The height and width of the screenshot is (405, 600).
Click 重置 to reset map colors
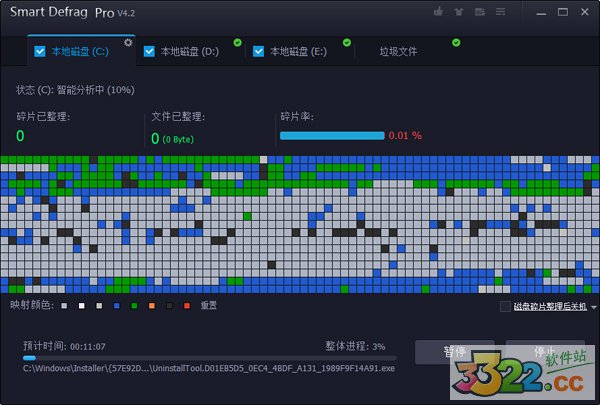click(209, 305)
